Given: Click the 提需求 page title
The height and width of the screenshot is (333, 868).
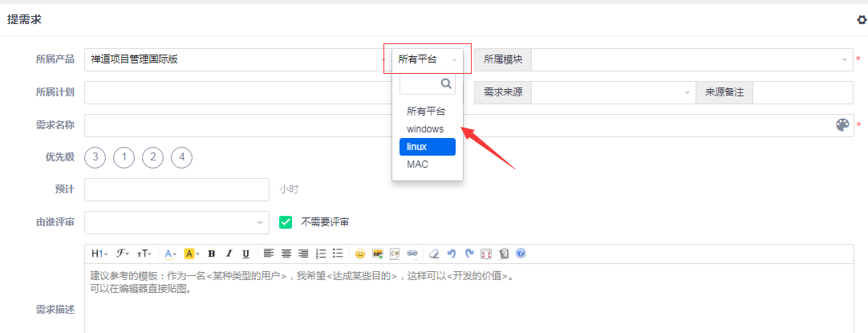Looking at the screenshot, I should [24, 20].
